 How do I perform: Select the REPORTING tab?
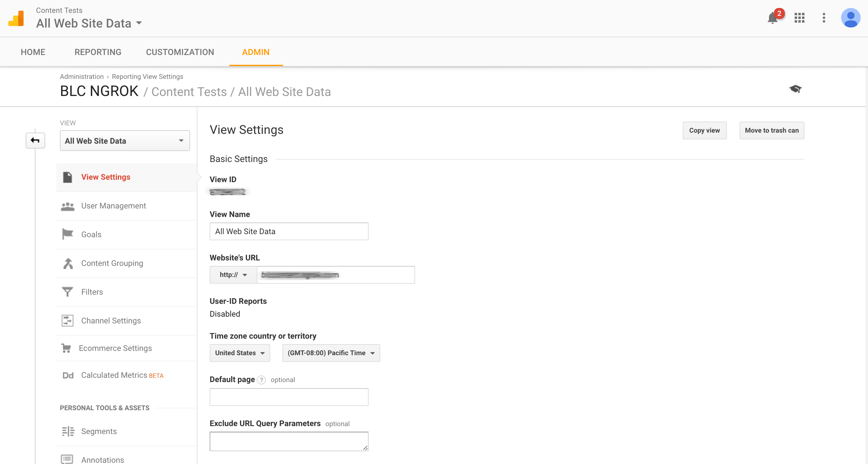click(x=98, y=52)
